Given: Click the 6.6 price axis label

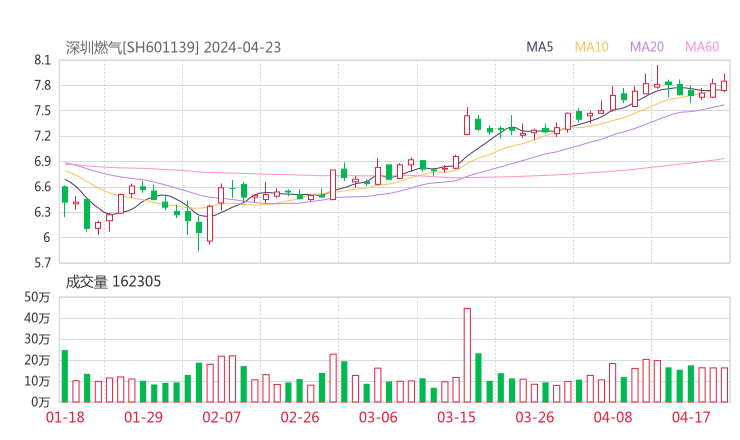Looking at the screenshot, I should (42, 187).
